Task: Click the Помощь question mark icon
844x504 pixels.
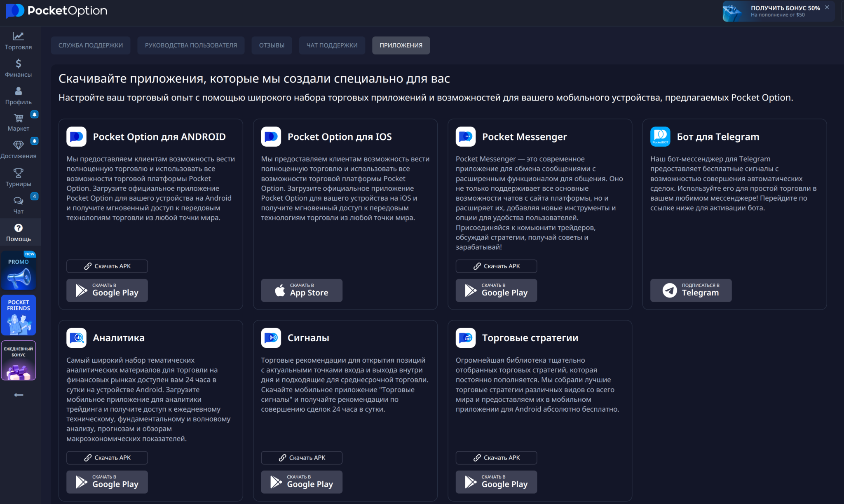Action: (x=18, y=228)
